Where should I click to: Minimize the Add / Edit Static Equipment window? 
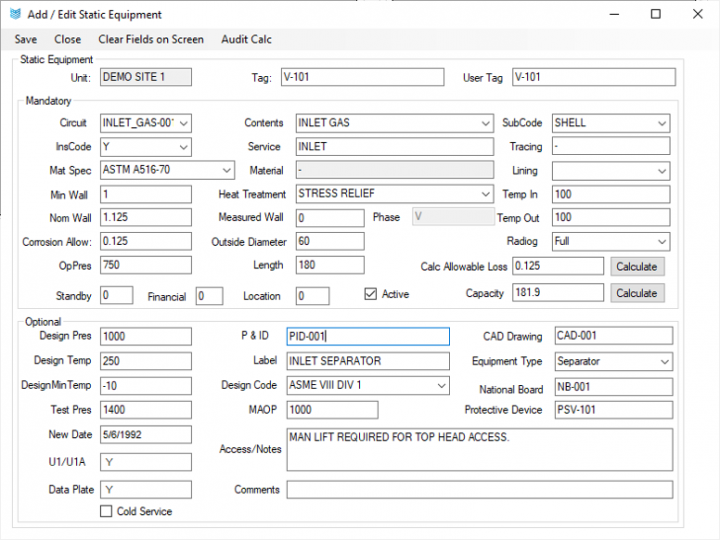(614, 14)
